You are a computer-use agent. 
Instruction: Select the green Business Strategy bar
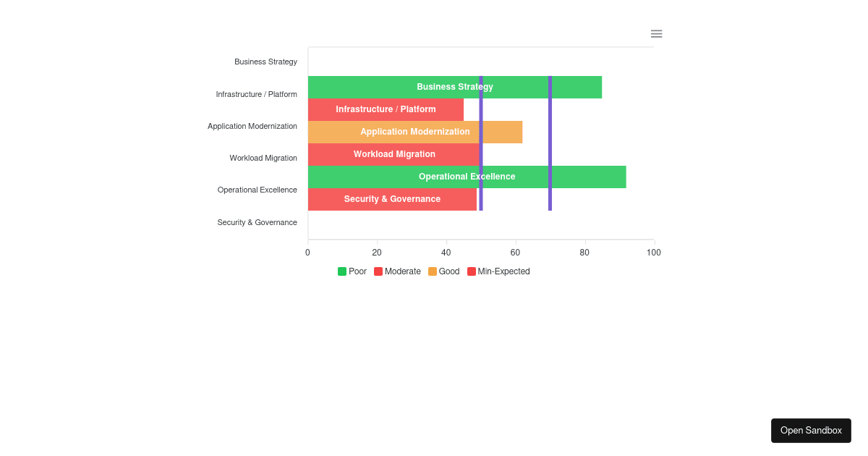[x=455, y=87]
